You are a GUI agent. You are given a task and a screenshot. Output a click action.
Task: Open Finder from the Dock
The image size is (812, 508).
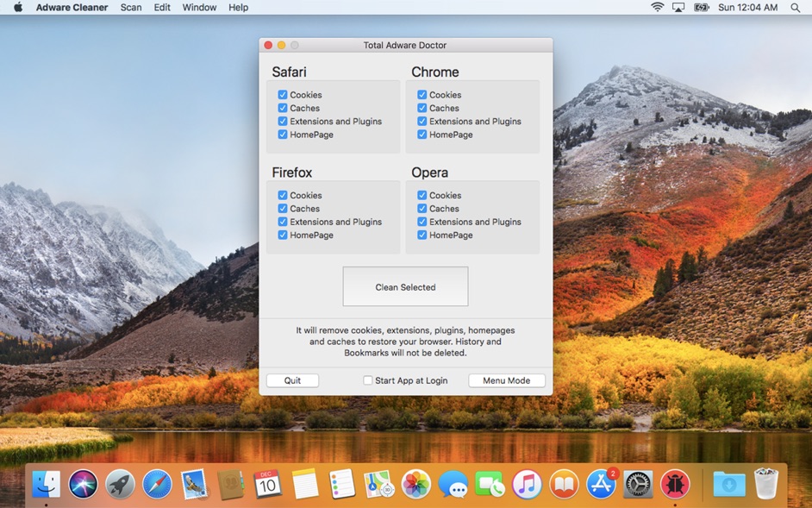[46, 484]
